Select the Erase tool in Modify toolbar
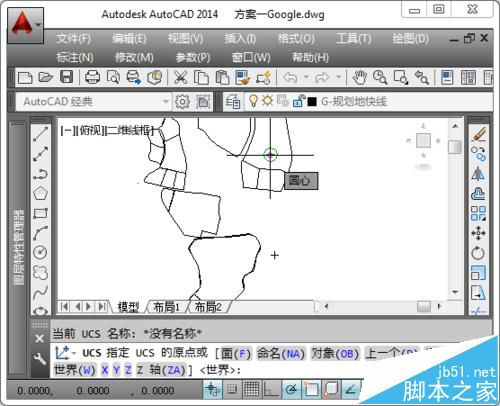Viewport: 500px width, 406px height. point(479,134)
